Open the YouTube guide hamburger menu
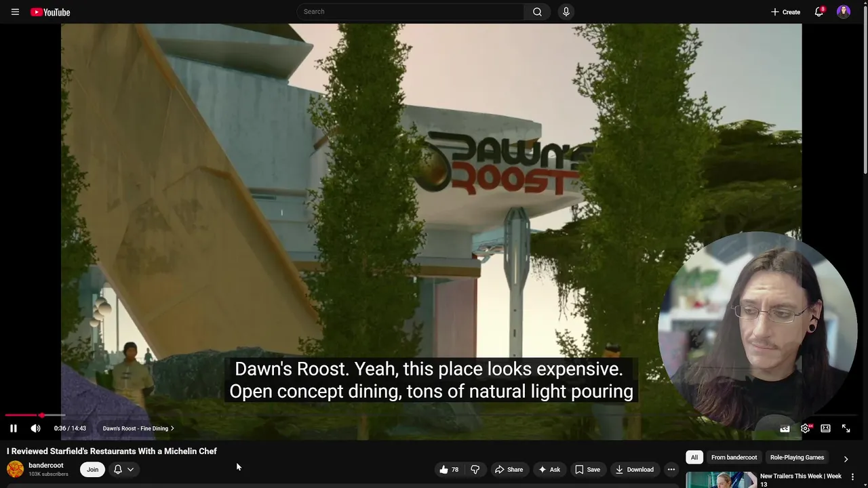 click(15, 12)
